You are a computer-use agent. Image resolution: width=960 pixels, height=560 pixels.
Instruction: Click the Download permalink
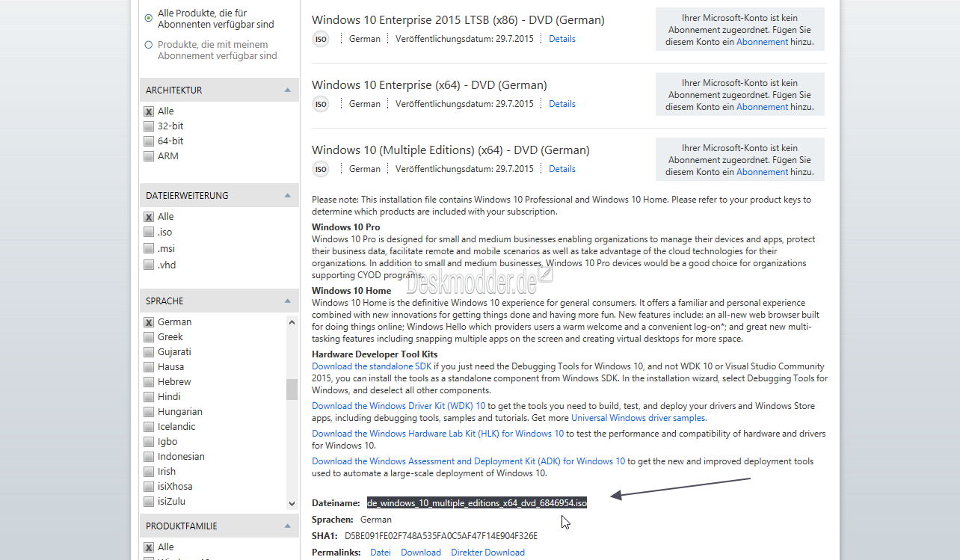(x=421, y=553)
